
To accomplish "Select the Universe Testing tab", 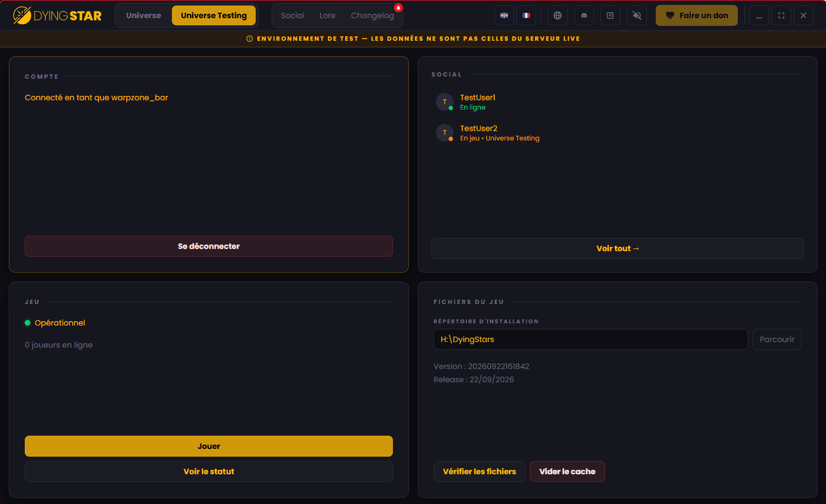I will coord(214,15).
